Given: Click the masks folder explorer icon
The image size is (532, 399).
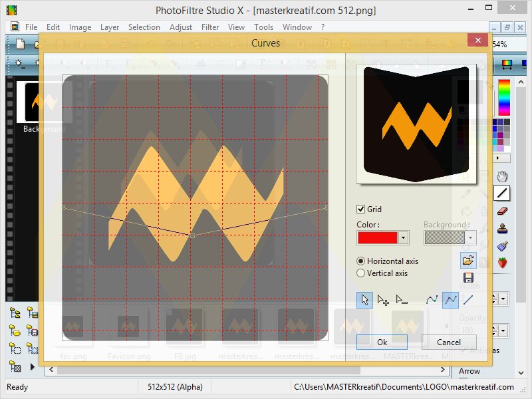Looking at the screenshot, I should (33, 348).
